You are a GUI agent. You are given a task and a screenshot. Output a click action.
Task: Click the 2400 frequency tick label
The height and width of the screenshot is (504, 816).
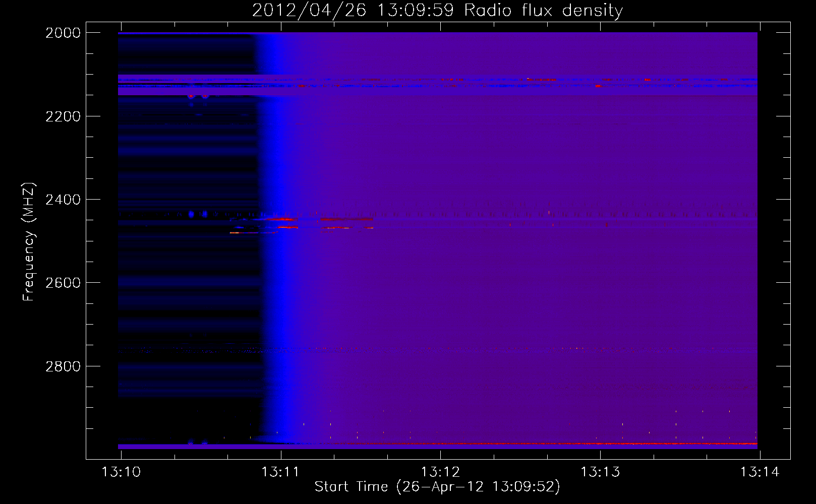[63, 200]
